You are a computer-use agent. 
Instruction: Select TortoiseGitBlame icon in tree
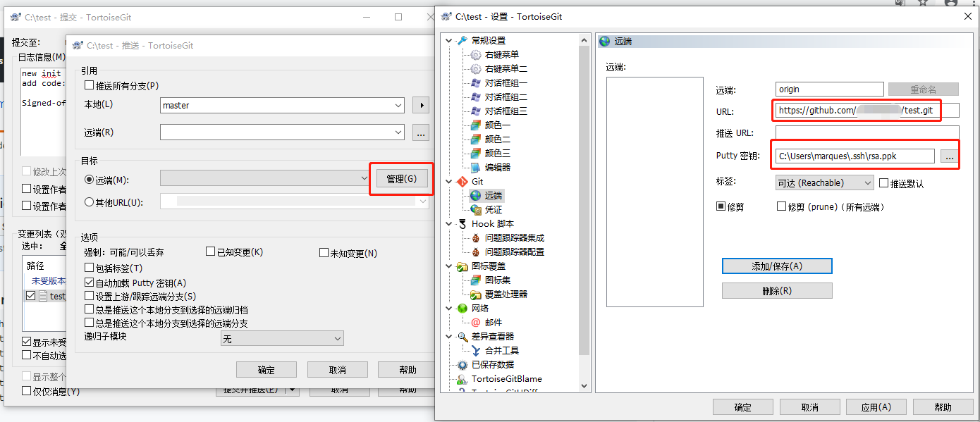(x=463, y=378)
